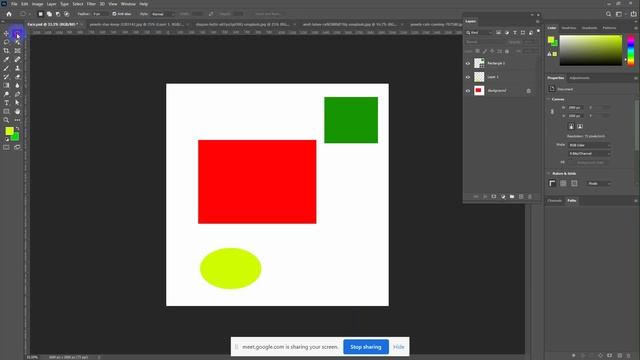This screenshot has width=640, height=360.
Task: Choose Intersect with selection mode icon
Action: (x=67, y=14)
